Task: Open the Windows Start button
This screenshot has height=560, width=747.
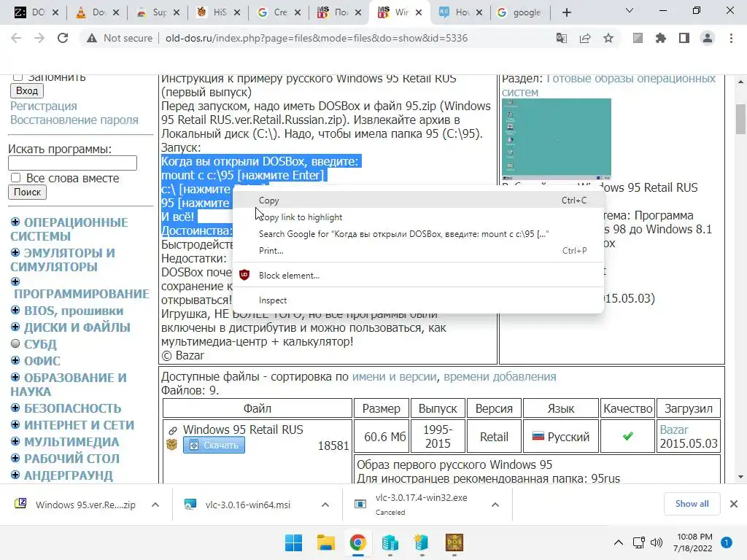Action: [293, 542]
